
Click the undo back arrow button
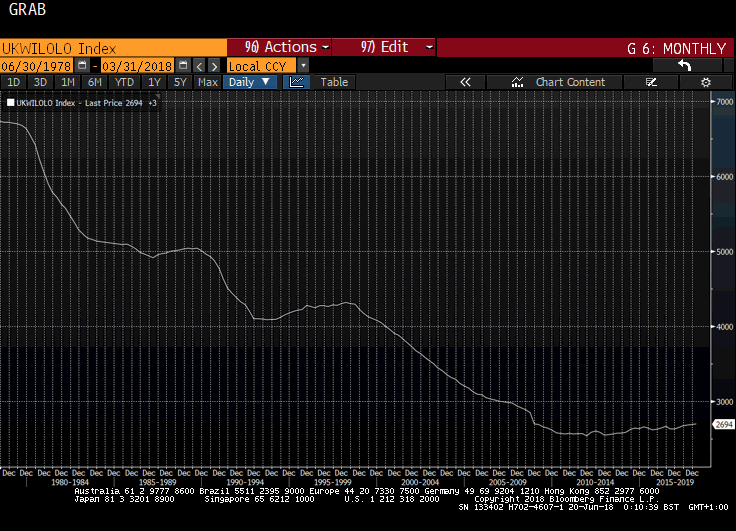(685, 65)
